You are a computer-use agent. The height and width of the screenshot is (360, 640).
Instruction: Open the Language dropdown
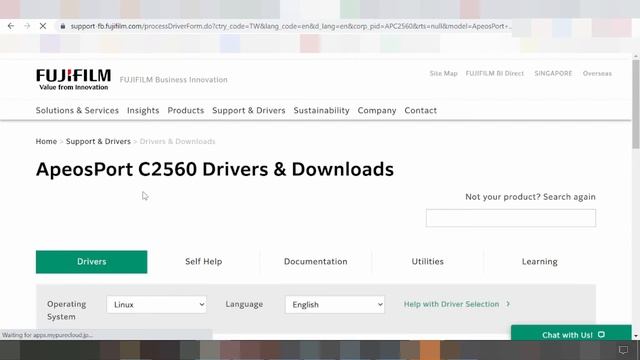(335, 304)
